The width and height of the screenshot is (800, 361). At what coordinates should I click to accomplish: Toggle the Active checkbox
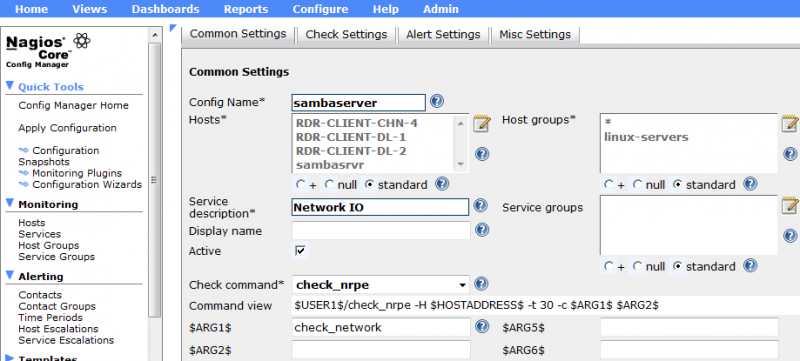(301, 251)
